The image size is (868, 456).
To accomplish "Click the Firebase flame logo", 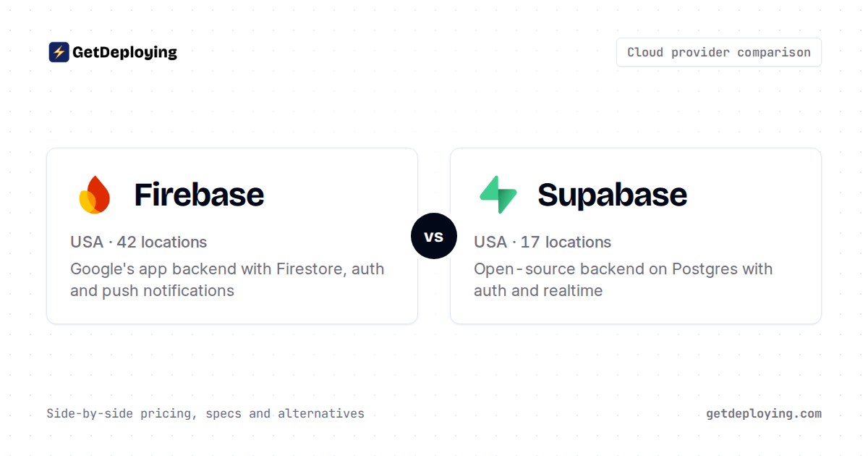I will pyautogui.click(x=94, y=194).
